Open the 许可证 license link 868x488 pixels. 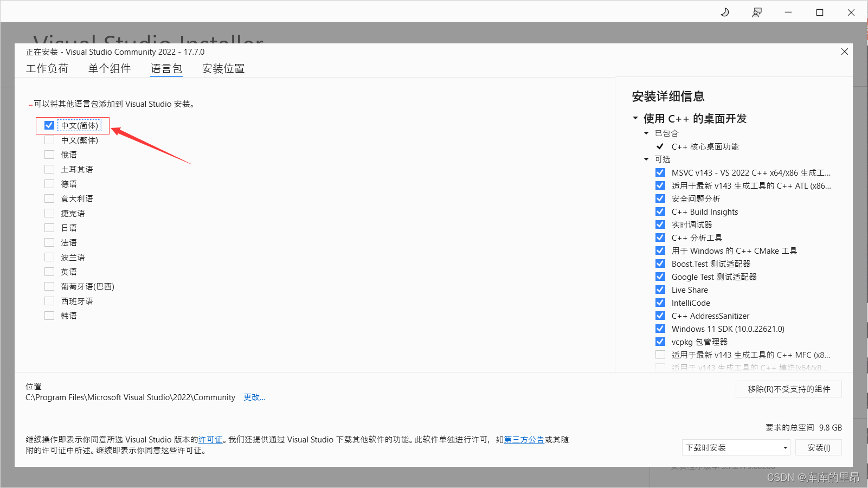(x=210, y=440)
